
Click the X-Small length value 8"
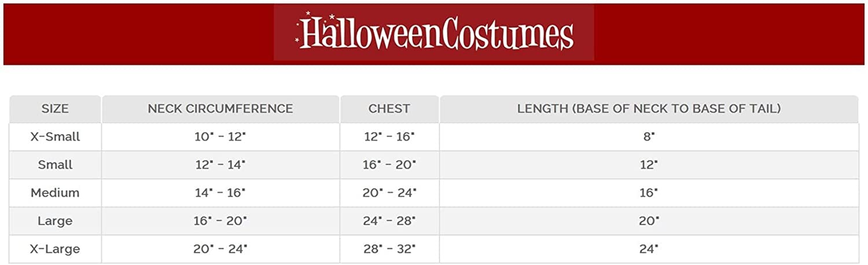pyautogui.click(x=649, y=137)
